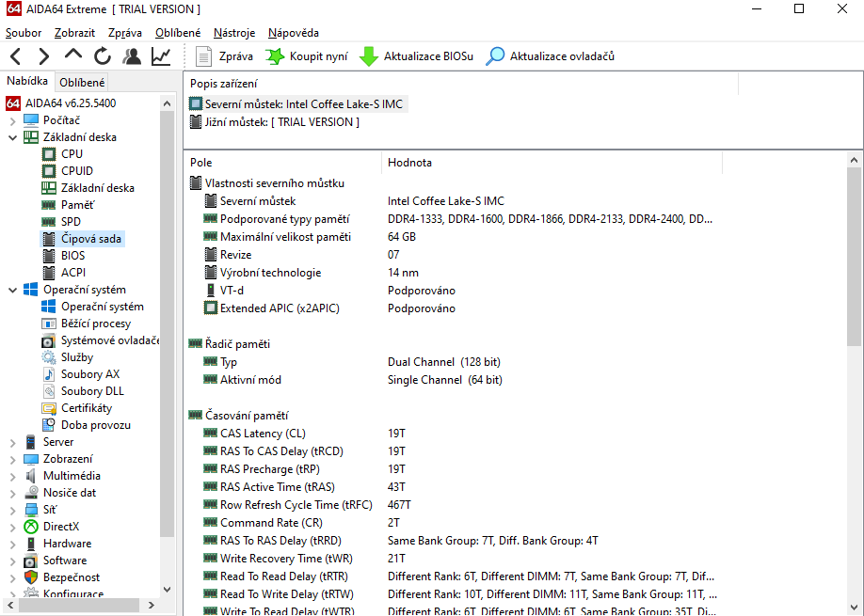
Task: Open Soubory DLL icon
Action: point(49,391)
